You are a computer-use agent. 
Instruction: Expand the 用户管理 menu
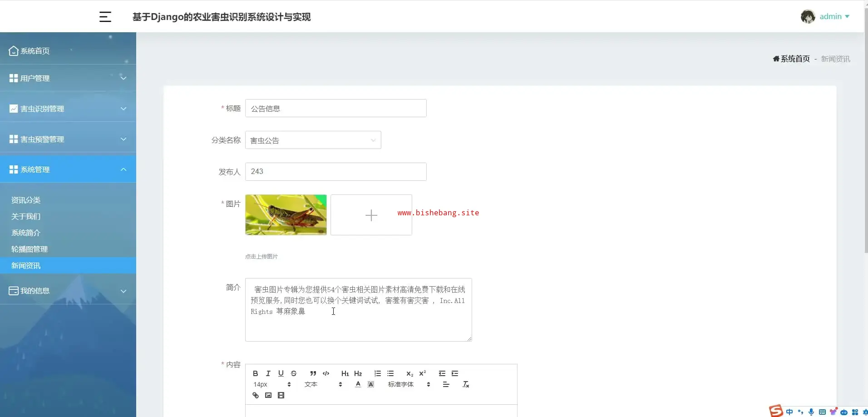(68, 78)
